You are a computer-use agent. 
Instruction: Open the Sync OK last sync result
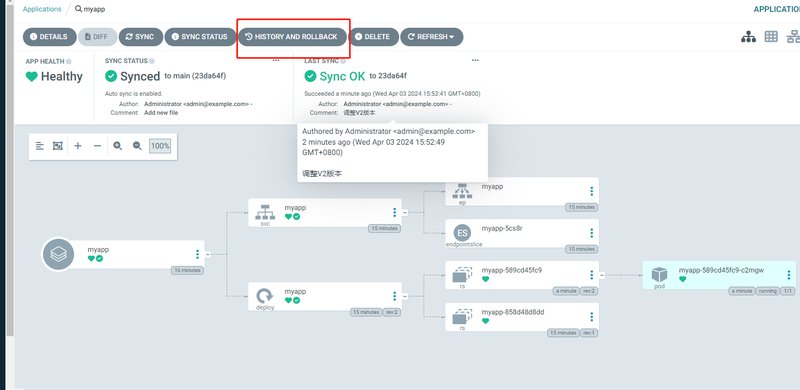click(342, 77)
